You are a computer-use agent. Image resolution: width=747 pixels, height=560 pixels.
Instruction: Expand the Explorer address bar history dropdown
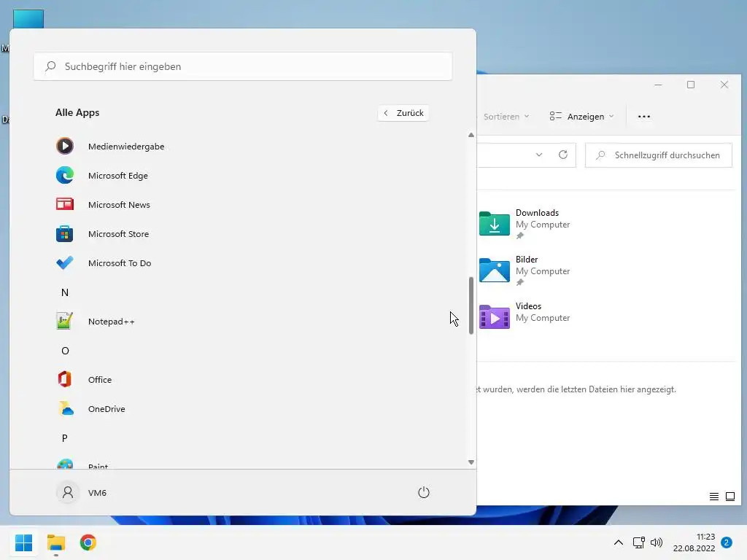[539, 155]
